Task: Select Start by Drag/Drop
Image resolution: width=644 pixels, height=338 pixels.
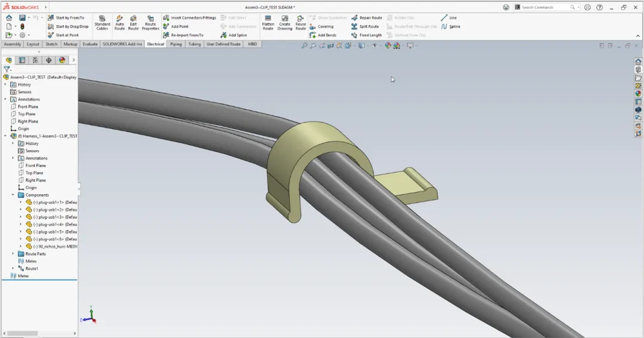Action: pyautogui.click(x=68, y=26)
